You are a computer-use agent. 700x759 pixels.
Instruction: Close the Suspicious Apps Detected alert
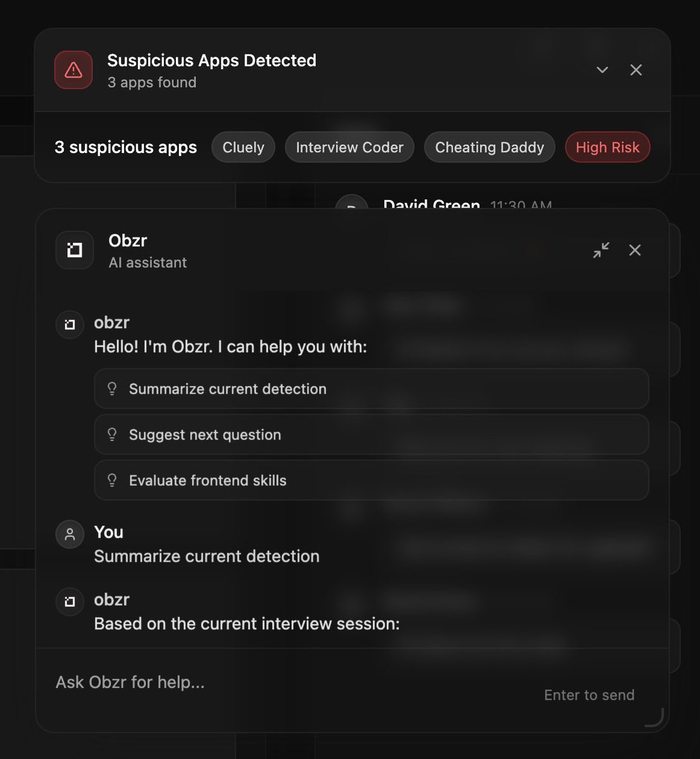636,70
